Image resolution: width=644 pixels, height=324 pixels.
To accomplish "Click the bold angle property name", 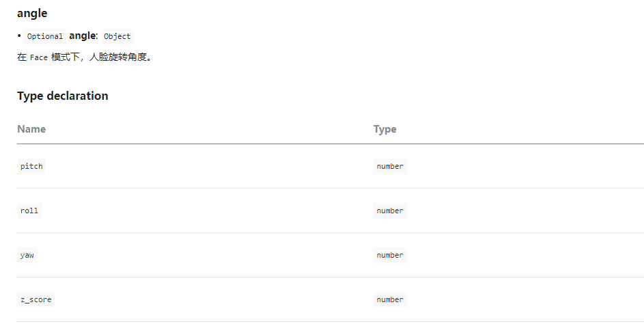I will [82, 36].
